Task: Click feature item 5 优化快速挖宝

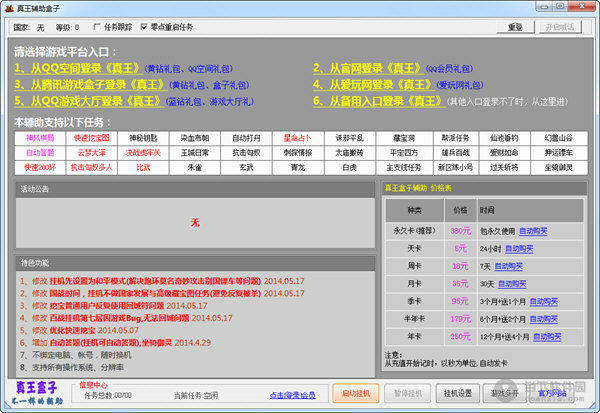Action: click(79, 330)
